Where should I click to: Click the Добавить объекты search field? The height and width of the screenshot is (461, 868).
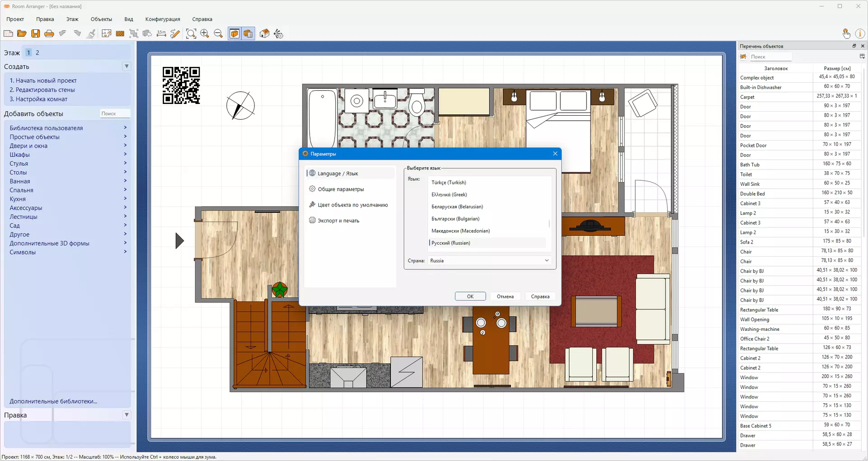pyautogui.click(x=115, y=113)
